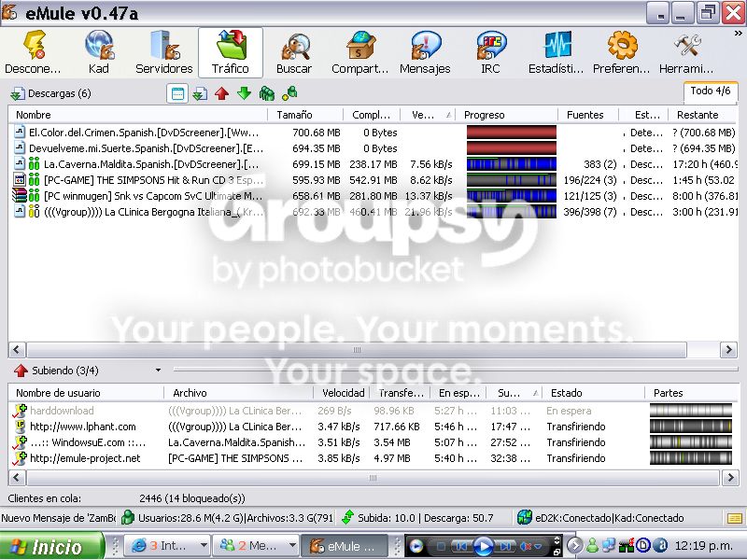Select Snk vs Capcom SvC download

tap(373, 196)
